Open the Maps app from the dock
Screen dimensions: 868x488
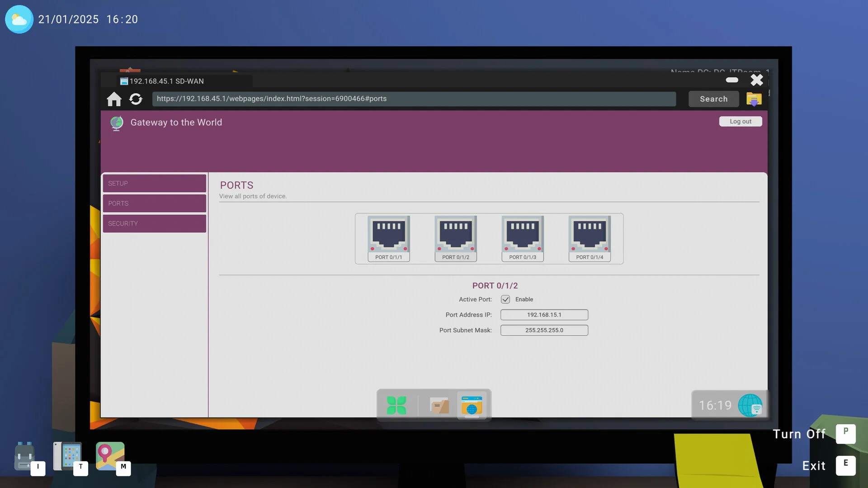[x=110, y=456]
